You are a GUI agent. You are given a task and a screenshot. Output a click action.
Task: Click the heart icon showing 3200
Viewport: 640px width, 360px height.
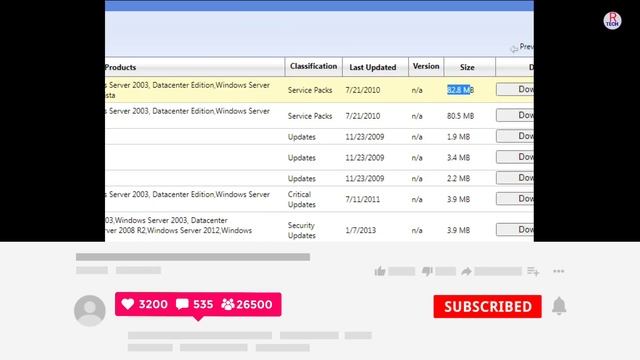tap(128, 304)
